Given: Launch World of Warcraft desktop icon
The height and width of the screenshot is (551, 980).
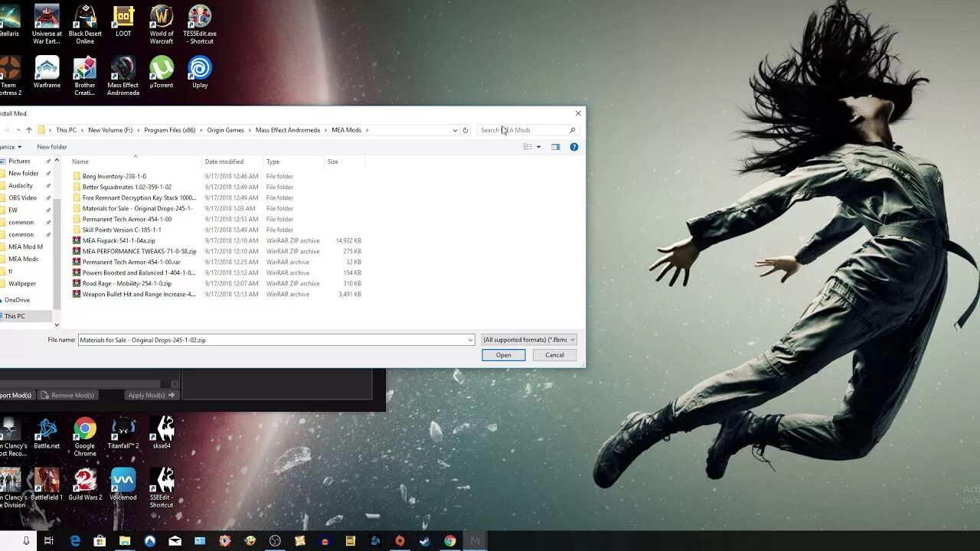Looking at the screenshot, I should coord(162,24).
